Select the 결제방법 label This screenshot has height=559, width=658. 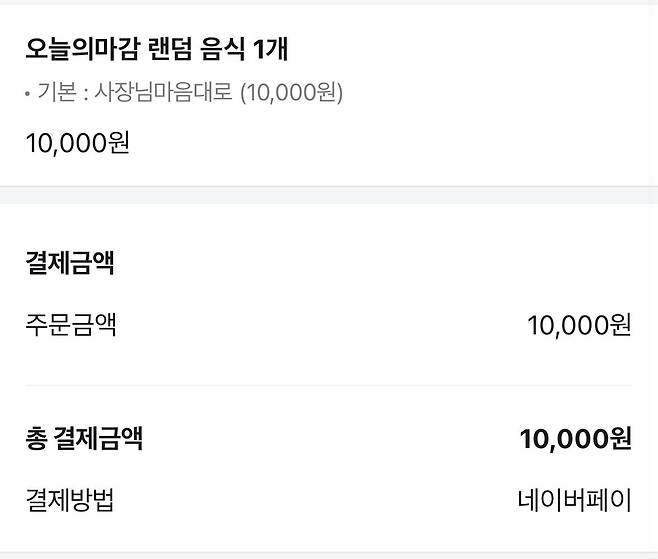click(x=70, y=499)
